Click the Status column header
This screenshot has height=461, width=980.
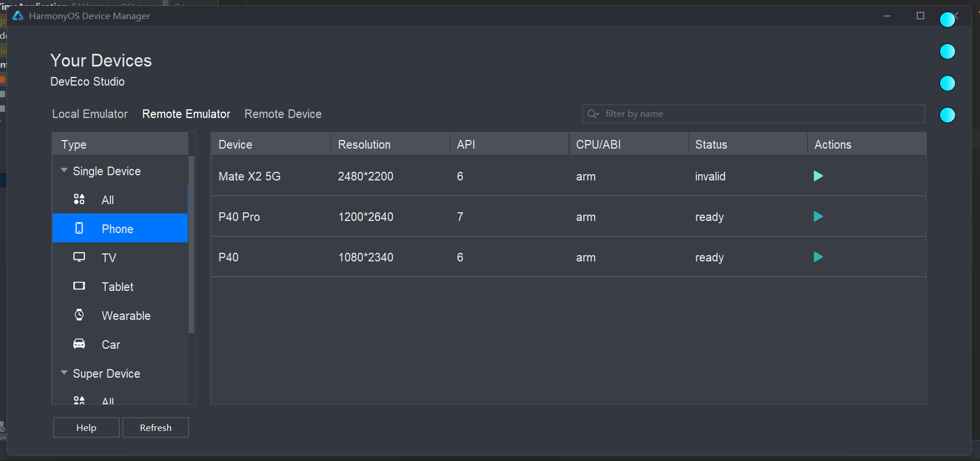point(748,144)
